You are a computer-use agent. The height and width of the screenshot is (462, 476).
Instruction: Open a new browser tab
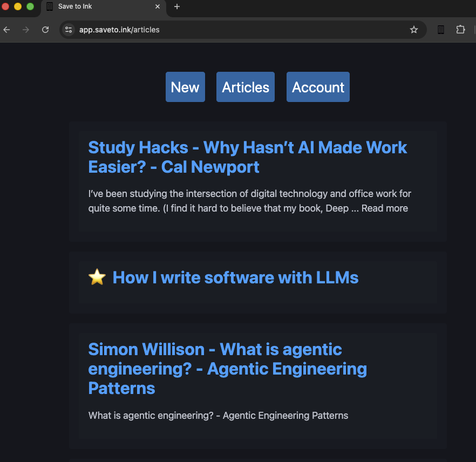(x=177, y=6)
